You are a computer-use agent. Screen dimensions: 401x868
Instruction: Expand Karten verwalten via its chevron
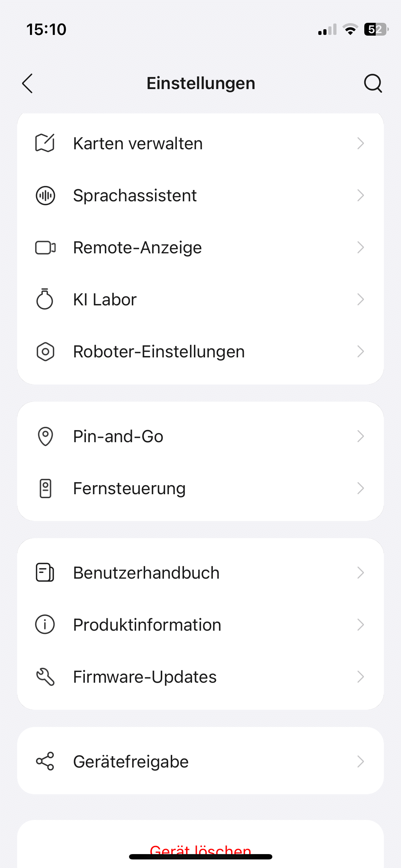tap(360, 144)
